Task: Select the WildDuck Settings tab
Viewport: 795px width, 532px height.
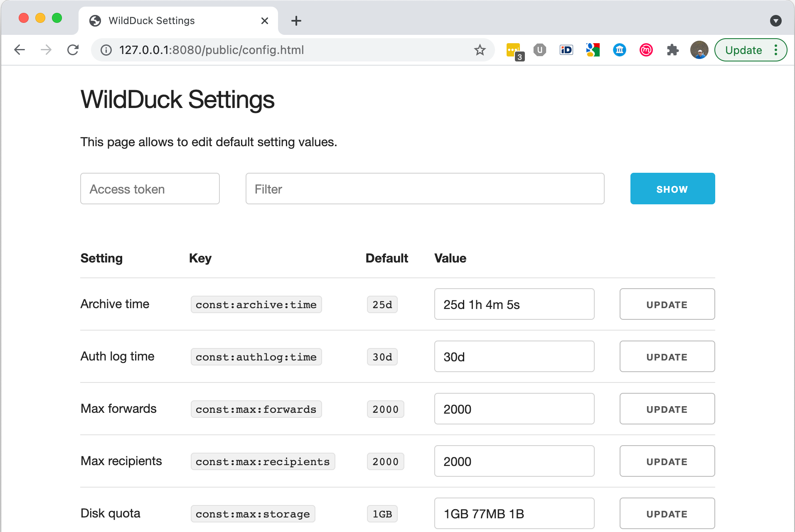Action: point(178,21)
